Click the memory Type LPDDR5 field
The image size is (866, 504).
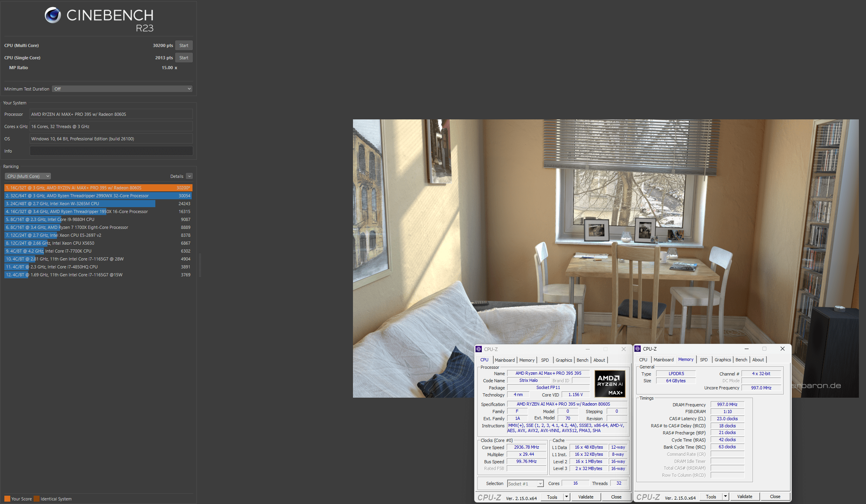click(x=676, y=374)
